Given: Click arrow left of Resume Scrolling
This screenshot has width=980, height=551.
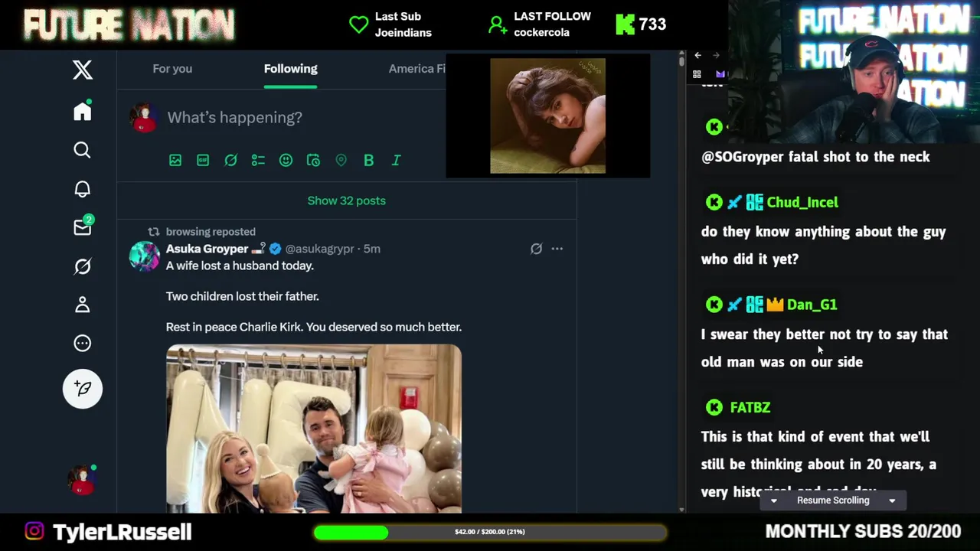Looking at the screenshot, I should pyautogui.click(x=773, y=500).
